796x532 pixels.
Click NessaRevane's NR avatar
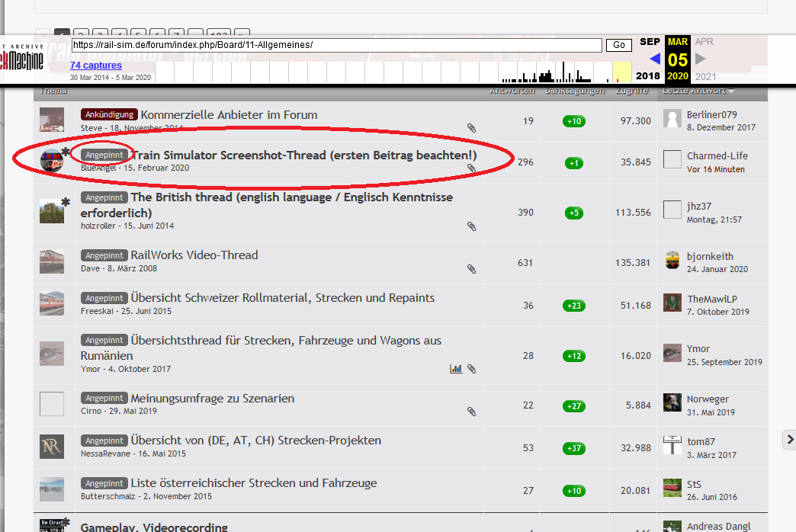(52, 447)
